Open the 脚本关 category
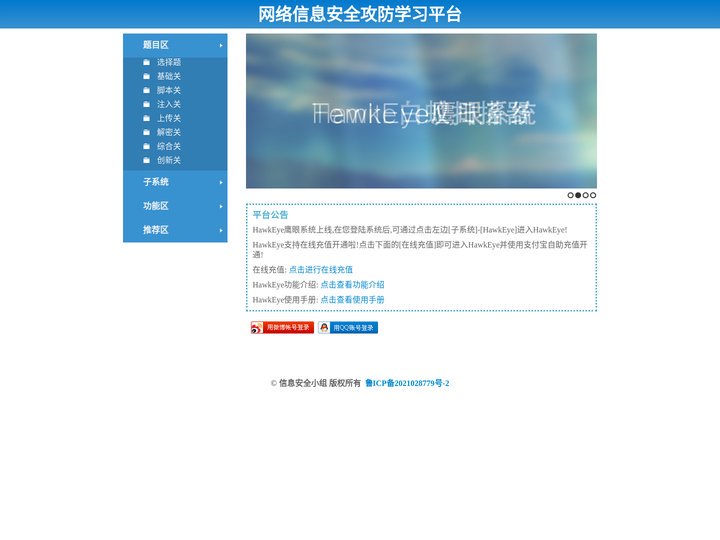720x540 pixels. pos(169,90)
